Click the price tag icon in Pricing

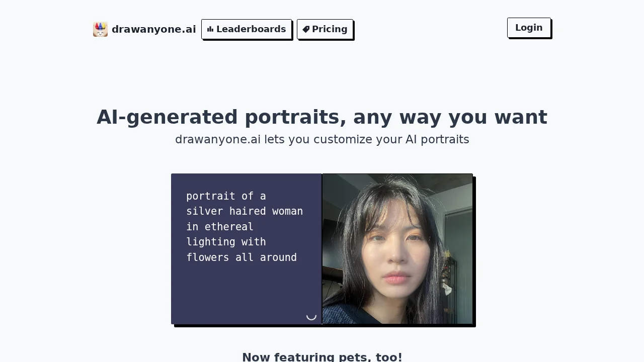click(306, 29)
